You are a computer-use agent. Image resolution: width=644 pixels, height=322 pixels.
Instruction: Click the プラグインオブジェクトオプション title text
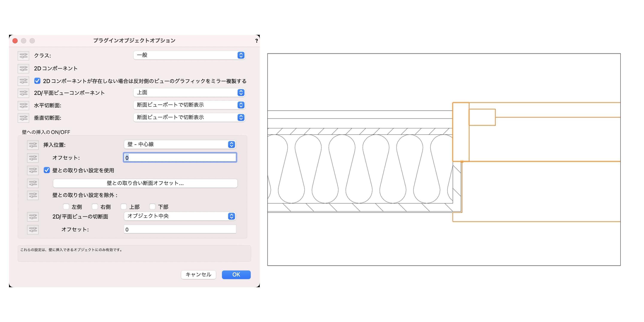(134, 41)
